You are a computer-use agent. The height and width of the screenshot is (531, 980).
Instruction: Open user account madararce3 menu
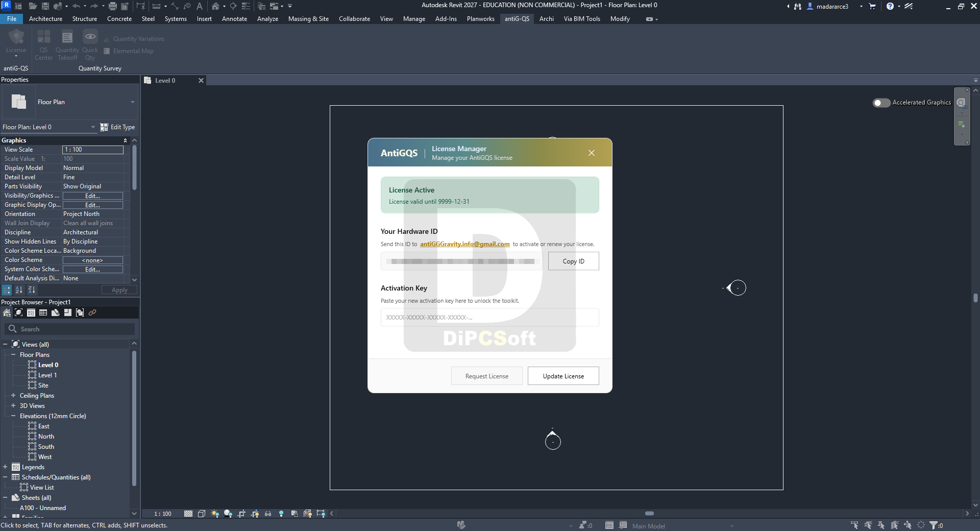click(832, 7)
